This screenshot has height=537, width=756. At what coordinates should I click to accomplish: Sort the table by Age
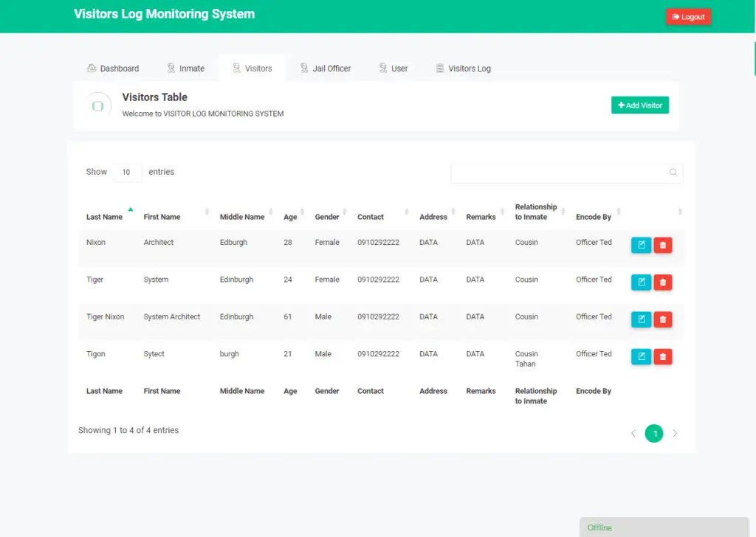coord(289,216)
